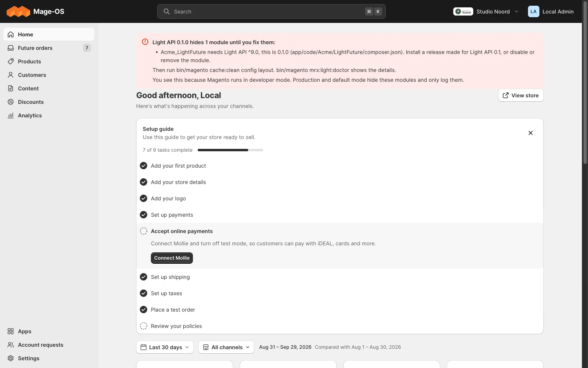588x368 pixels.
Task: Expand the 'Set up taxes' task
Action: [x=340, y=293]
